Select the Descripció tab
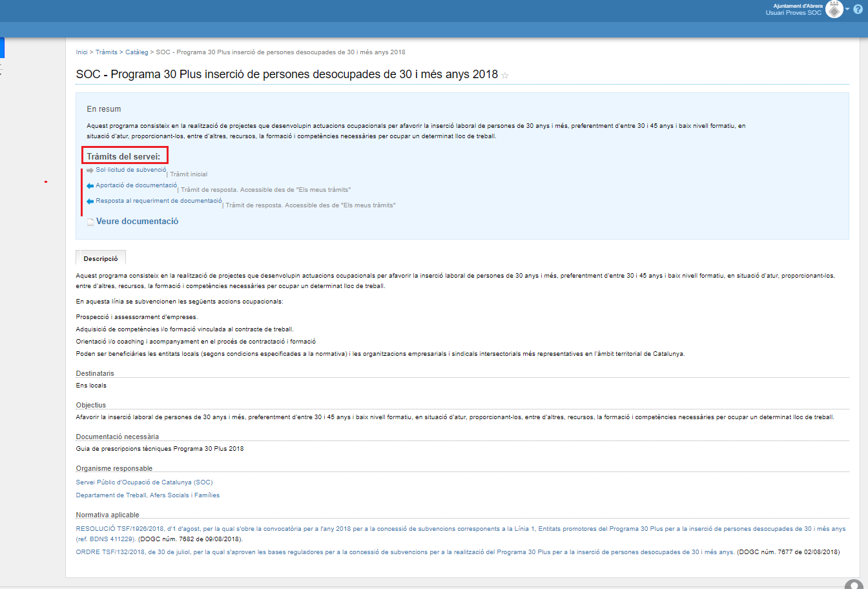 click(x=101, y=258)
